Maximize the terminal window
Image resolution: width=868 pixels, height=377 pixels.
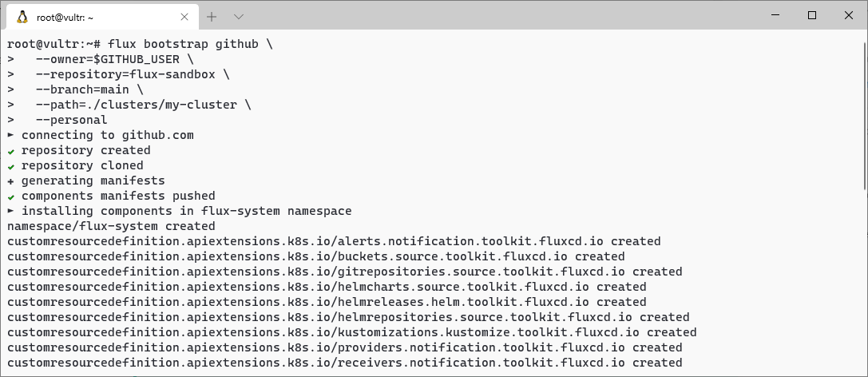click(x=812, y=15)
